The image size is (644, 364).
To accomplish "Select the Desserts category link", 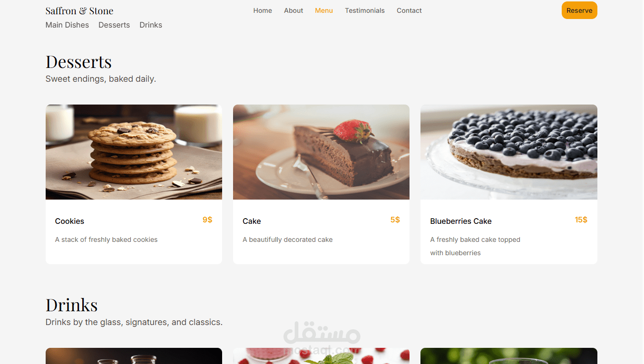I will coord(114,25).
